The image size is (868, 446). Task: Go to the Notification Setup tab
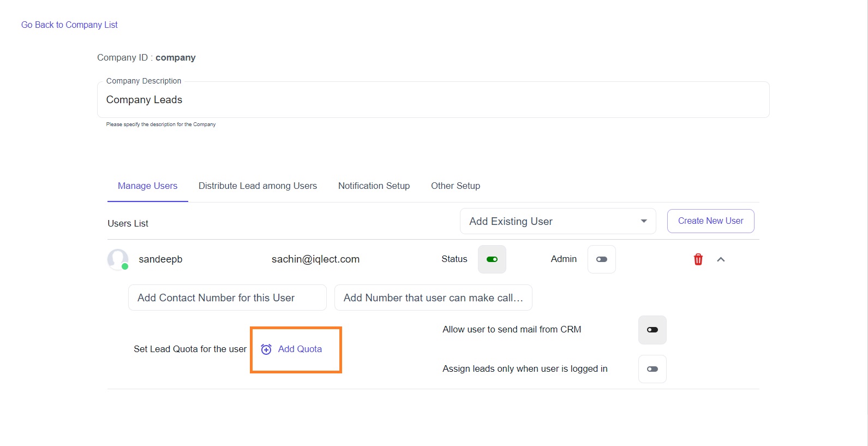point(374,186)
